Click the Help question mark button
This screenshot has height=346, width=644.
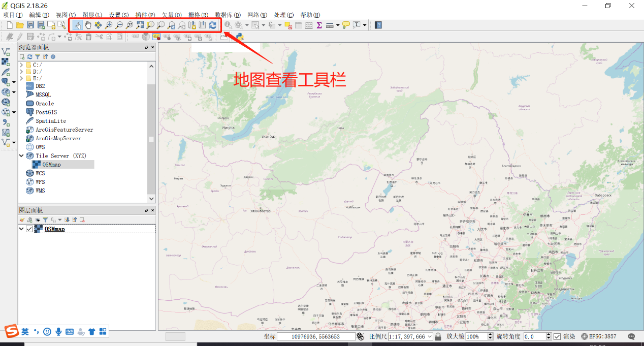(378, 24)
